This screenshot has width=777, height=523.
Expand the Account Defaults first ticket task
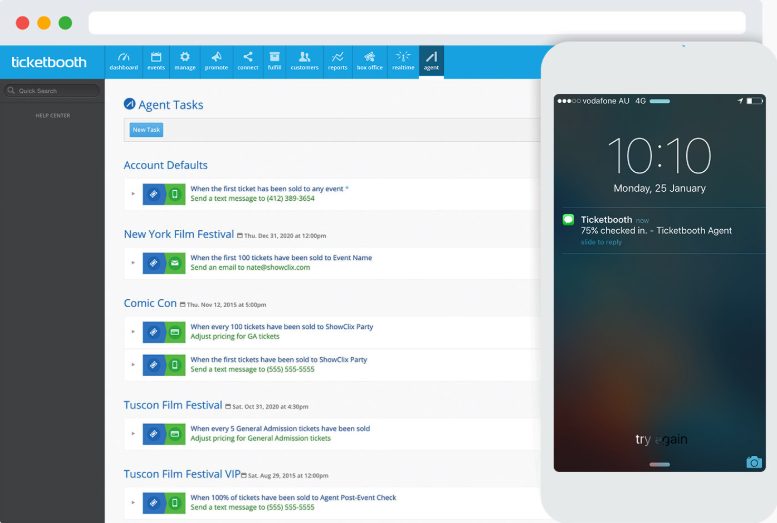pyautogui.click(x=133, y=194)
